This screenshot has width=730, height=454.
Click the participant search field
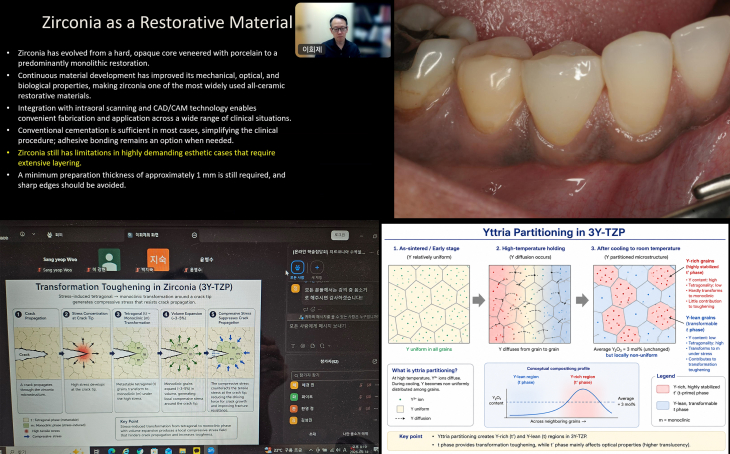pyautogui.click(x=334, y=374)
